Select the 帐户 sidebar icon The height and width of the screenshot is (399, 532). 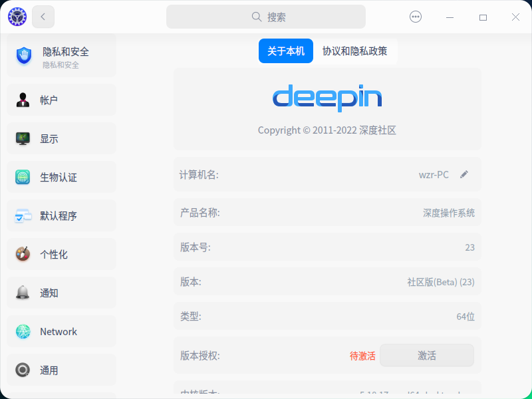pos(22,100)
